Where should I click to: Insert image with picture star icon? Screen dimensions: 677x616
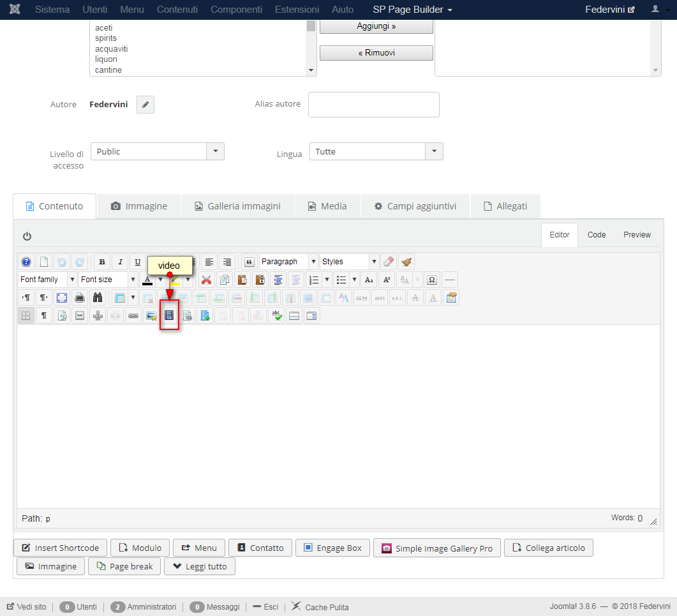tap(151, 316)
